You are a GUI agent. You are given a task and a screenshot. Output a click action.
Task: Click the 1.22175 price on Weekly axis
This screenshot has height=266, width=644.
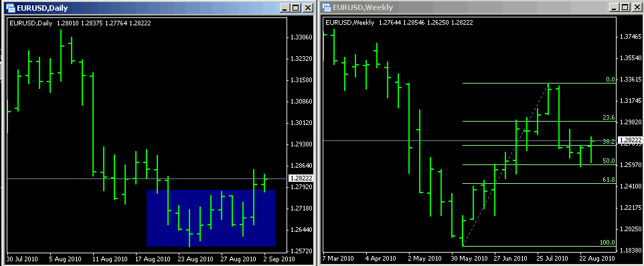point(630,207)
